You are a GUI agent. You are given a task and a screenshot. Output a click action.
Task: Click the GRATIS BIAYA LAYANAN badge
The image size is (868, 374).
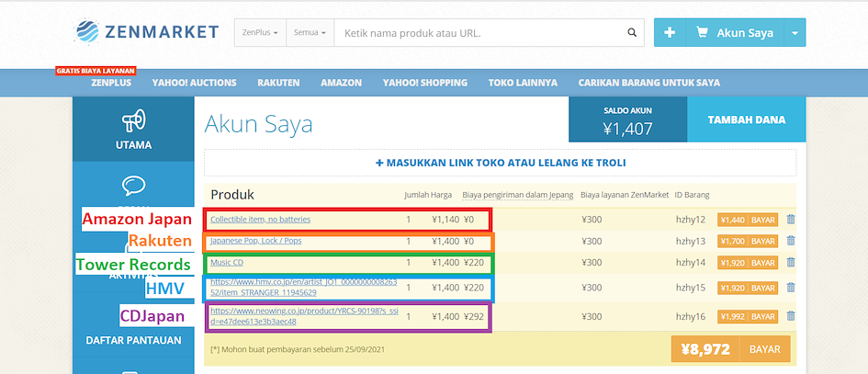point(96,71)
